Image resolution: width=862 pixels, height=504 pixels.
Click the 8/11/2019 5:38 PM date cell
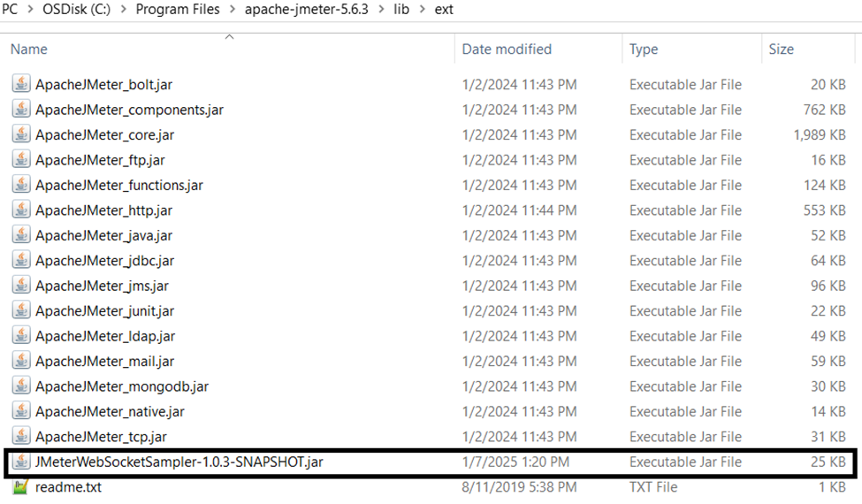[520, 487]
